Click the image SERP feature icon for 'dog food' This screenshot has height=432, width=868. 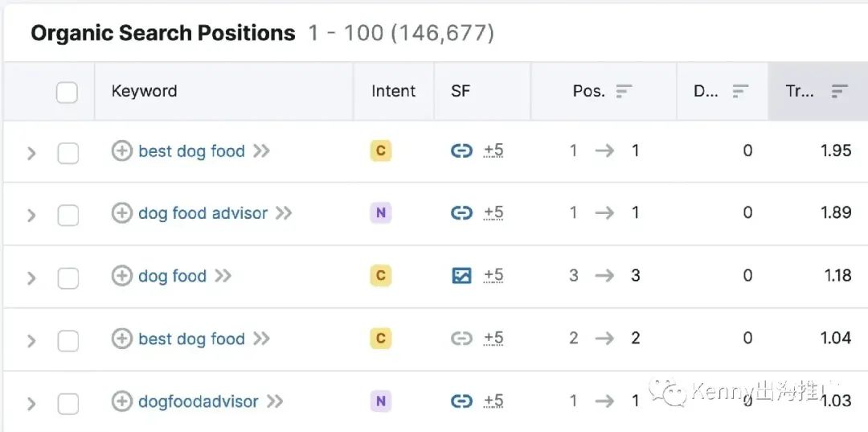[x=461, y=275]
